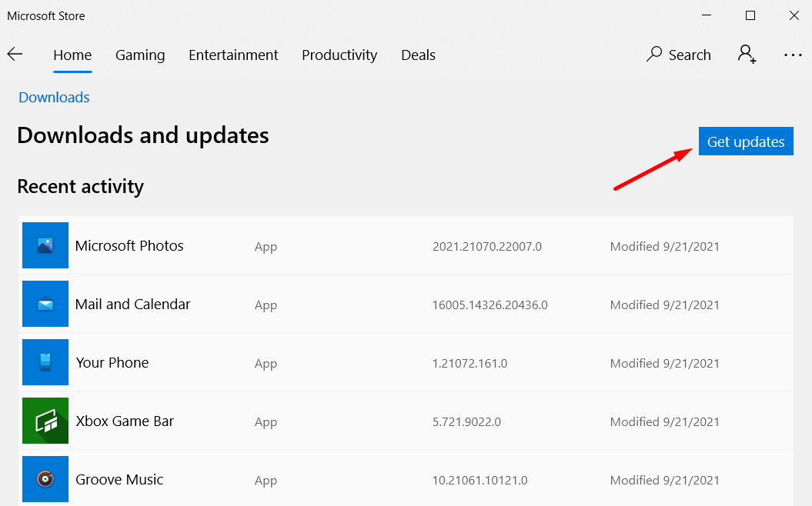This screenshot has height=506, width=812.
Task: Click version 10.21061.10121.0
Action: click(480, 481)
